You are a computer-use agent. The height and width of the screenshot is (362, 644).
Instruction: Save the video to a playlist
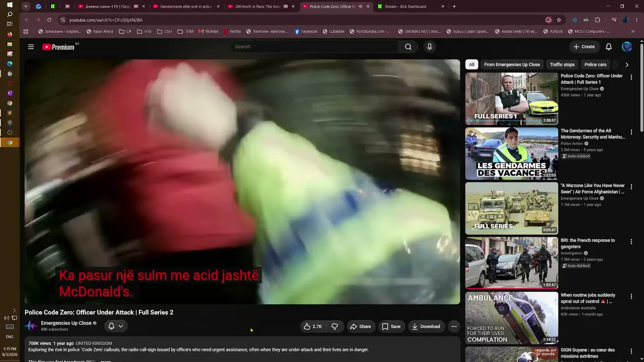coord(391,326)
